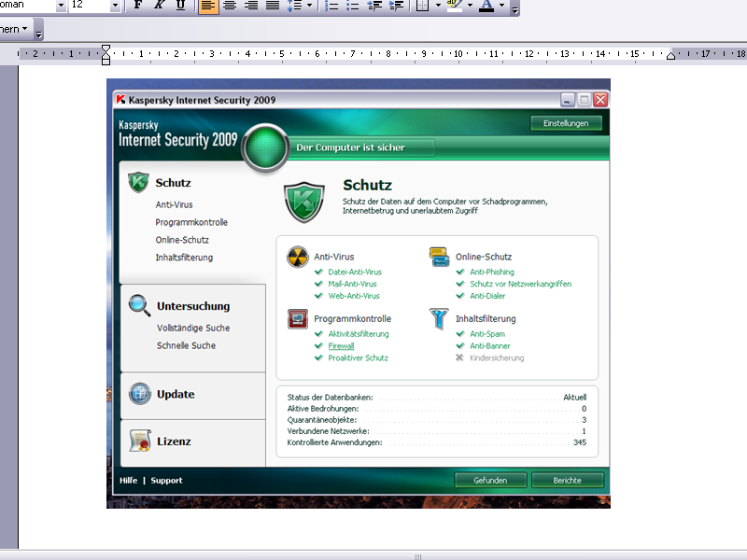Decrease the paragraph indent
The image size is (747, 560).
tap(374, 6)
